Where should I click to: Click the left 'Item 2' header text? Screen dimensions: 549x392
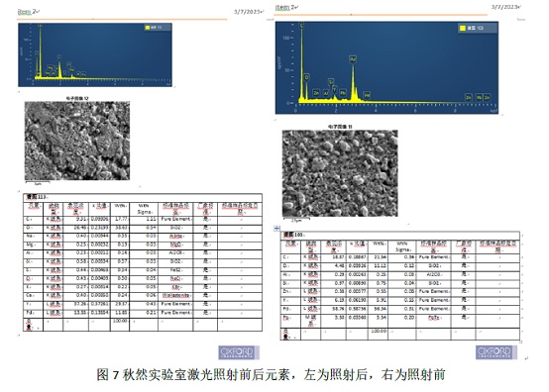point(28,12)
